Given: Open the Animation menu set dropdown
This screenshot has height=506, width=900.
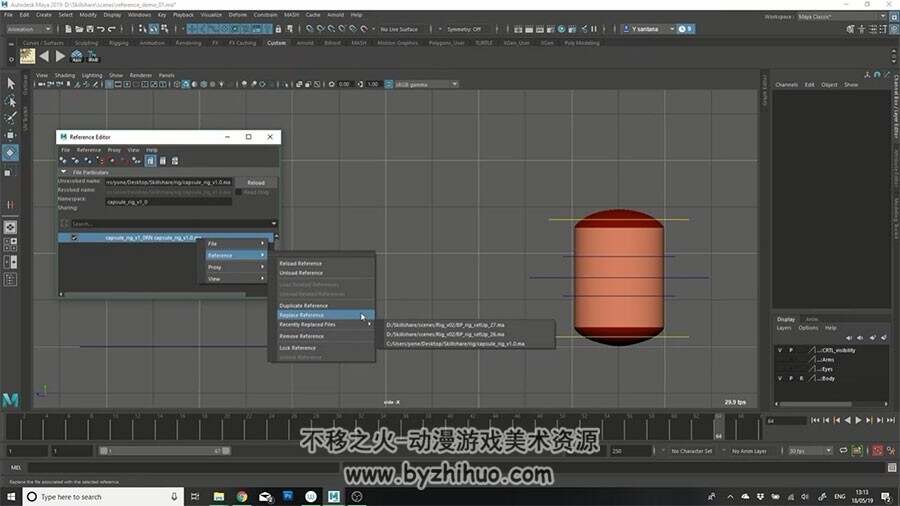Looking at the screenshot, I should click(x=29, y=29).
